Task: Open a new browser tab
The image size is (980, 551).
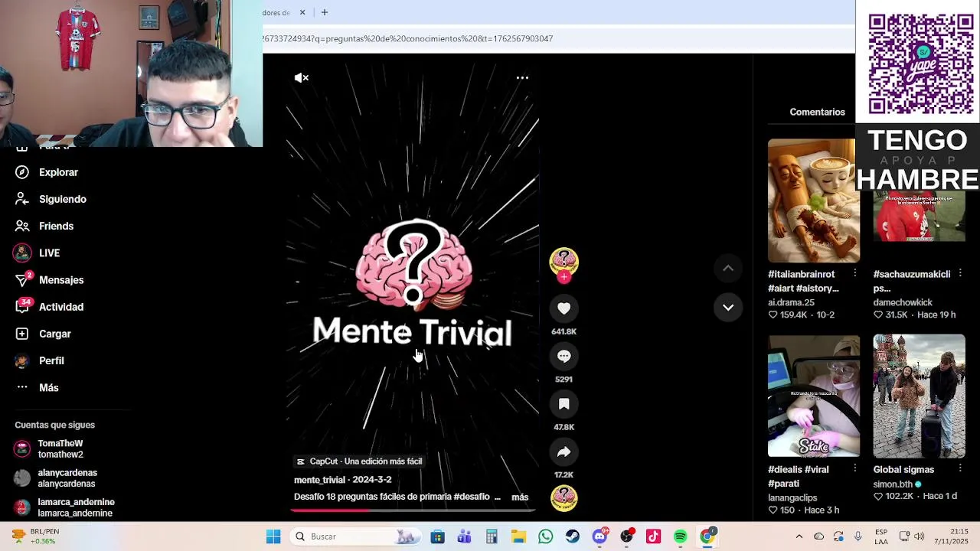Action: tap(325, 12)
